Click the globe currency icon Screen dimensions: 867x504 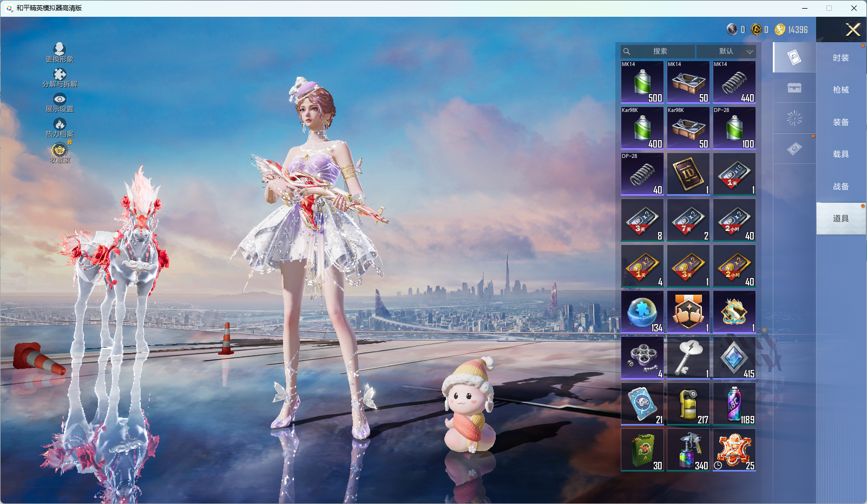tap(732, 29)
